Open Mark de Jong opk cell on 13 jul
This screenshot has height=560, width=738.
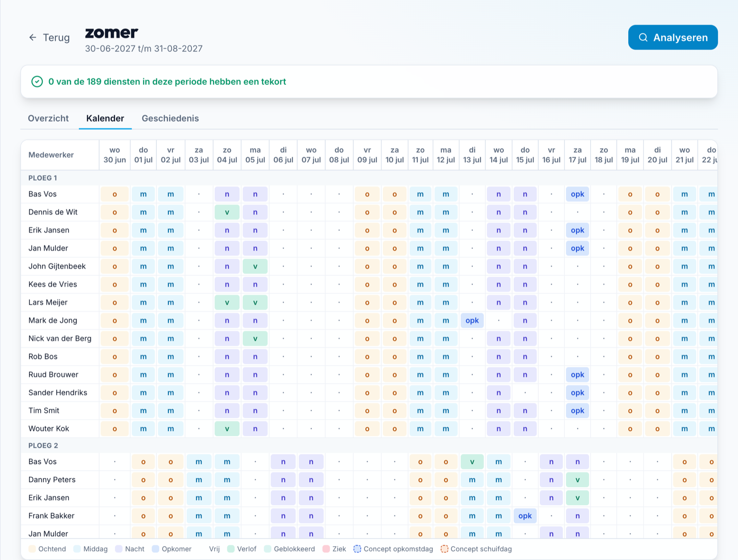pos(472,320)
